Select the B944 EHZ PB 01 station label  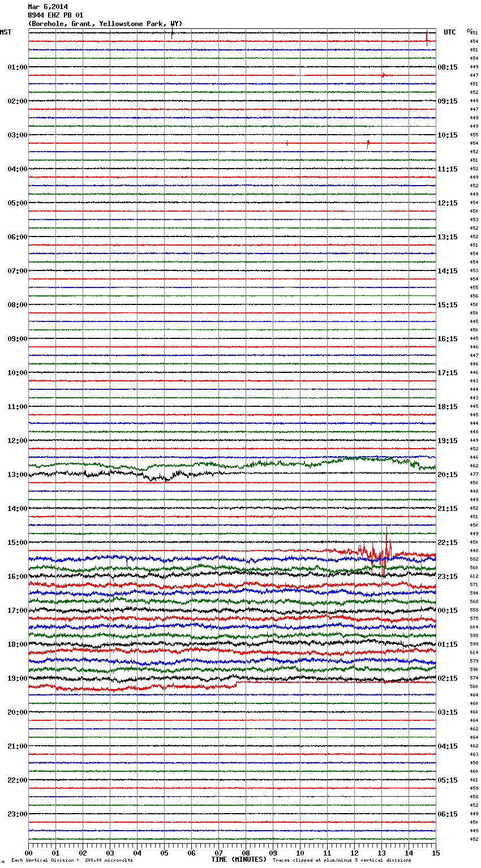[55, 15]
